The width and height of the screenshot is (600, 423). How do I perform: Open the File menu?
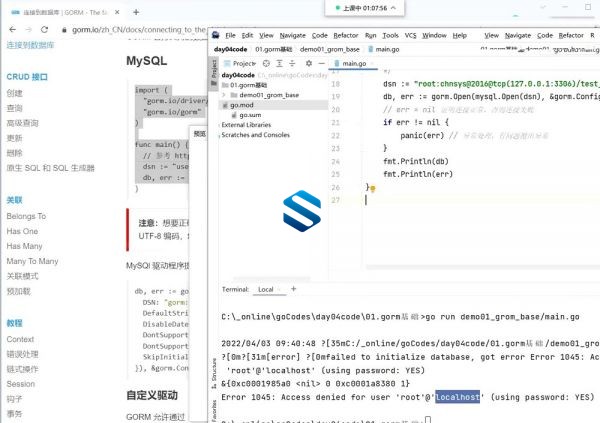230,35
